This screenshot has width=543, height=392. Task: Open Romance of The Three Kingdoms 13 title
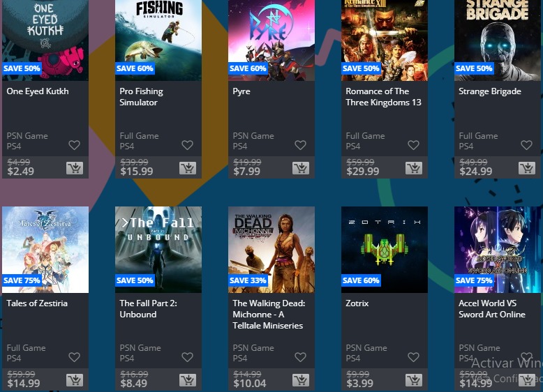pos(383,97)
